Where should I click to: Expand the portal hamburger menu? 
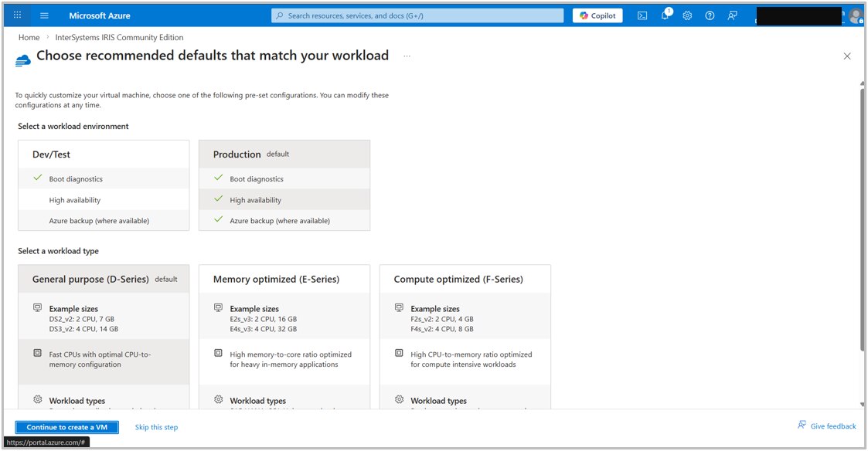click(x=44, y=15)
